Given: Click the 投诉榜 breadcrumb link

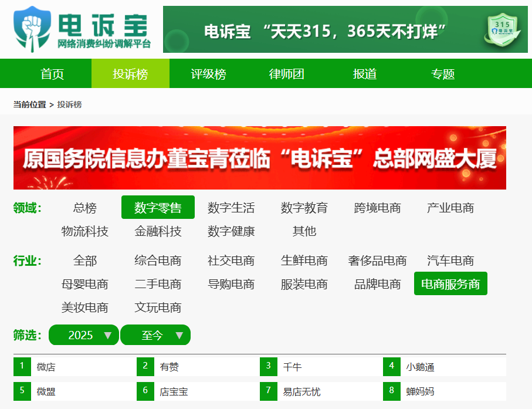Looking at the screenshot, I should (x=69, y=104).
